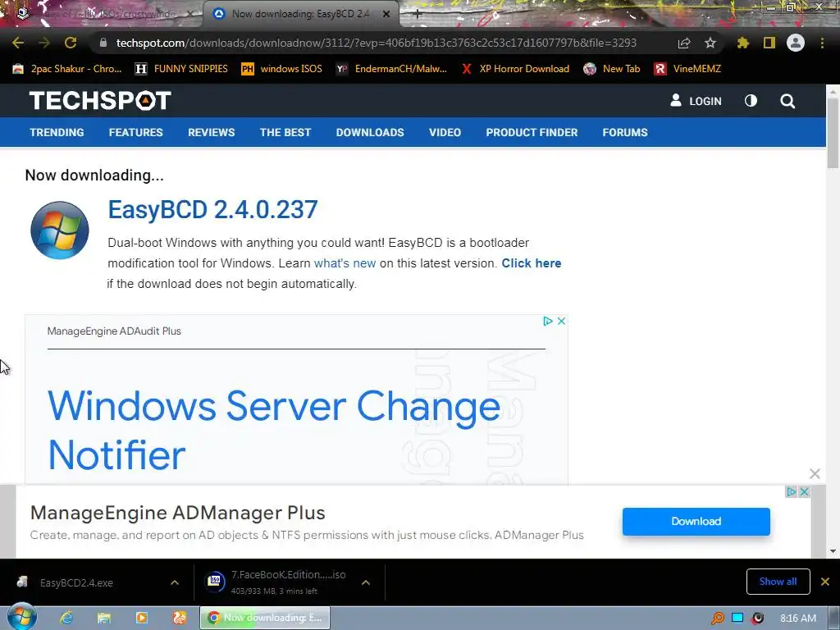
Task: Open the Chrome profile avatar
Action: 796,43
